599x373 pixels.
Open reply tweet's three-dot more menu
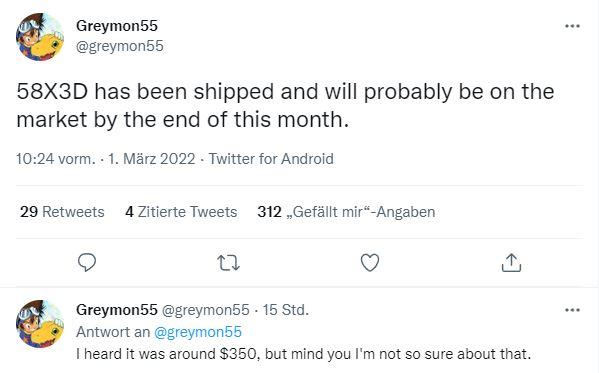click(x=572, y=310)
